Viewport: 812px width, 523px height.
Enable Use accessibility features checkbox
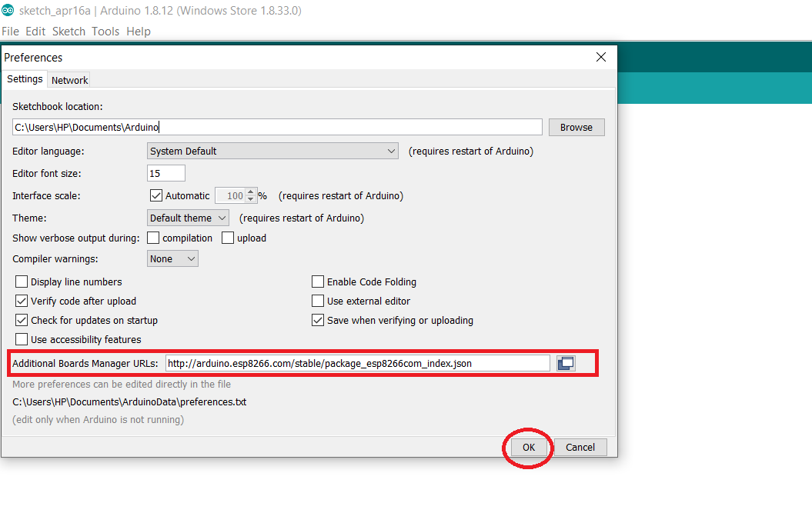(x=22, y=339)
